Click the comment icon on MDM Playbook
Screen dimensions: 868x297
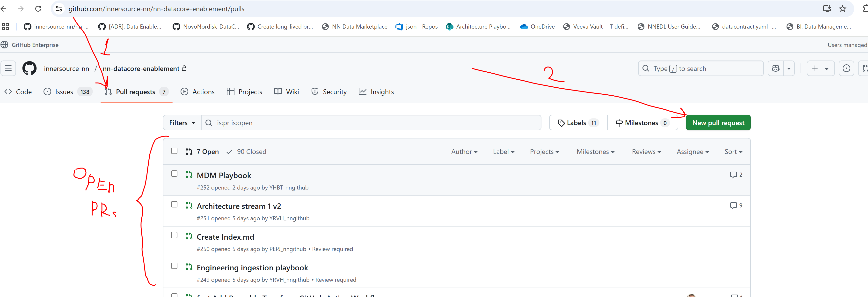click(733, 175)
